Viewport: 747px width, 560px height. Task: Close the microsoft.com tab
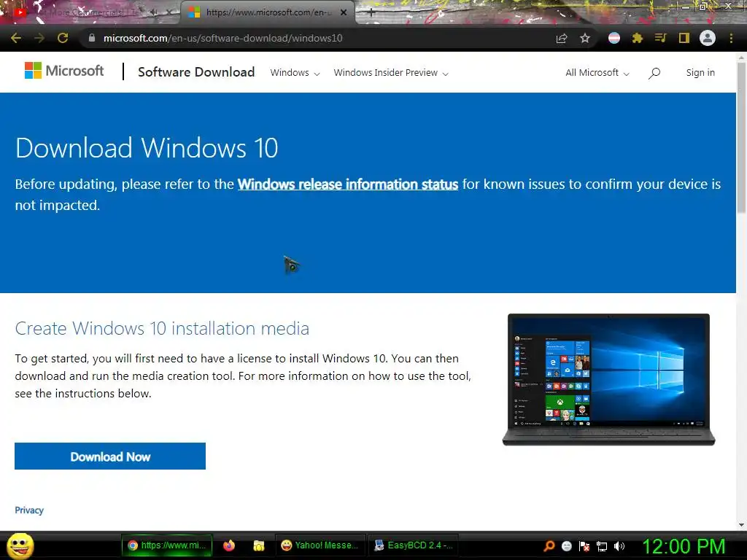[x=344, y=12]
